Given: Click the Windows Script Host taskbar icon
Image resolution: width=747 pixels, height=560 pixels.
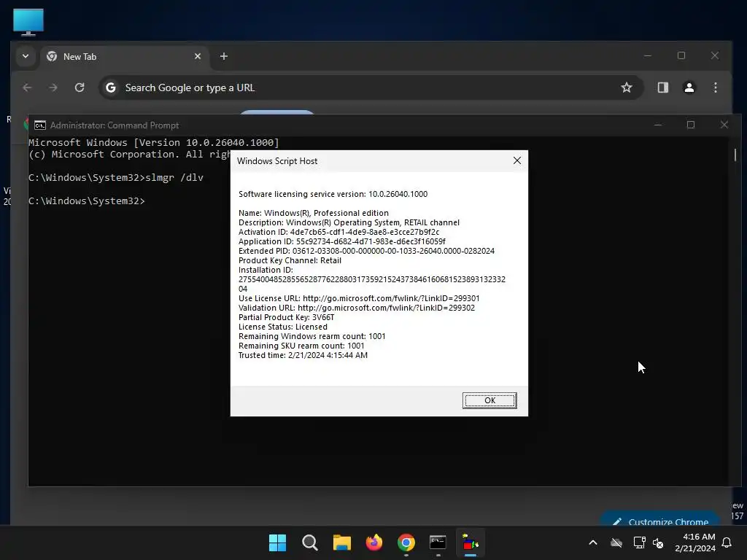Looking at the screenshot, I should (x=471, y=542).
